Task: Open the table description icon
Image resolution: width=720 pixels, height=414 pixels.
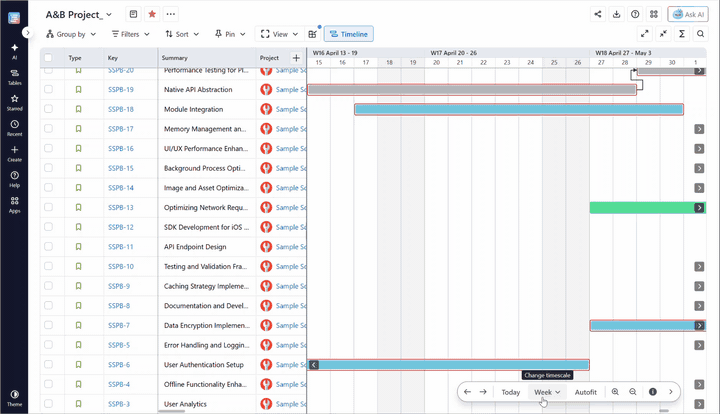Action: coord(133,14)
